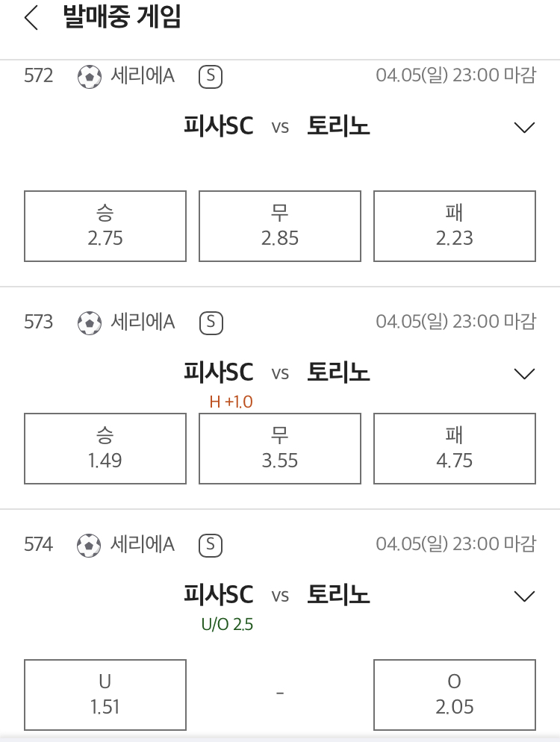
Task: Choose Under option at 1.51
Action: 105,695
